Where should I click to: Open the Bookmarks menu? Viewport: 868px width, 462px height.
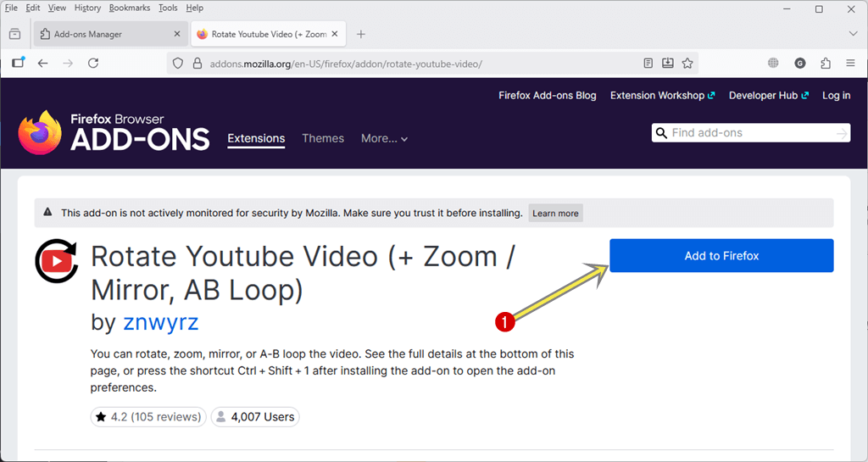click(130, 8)
